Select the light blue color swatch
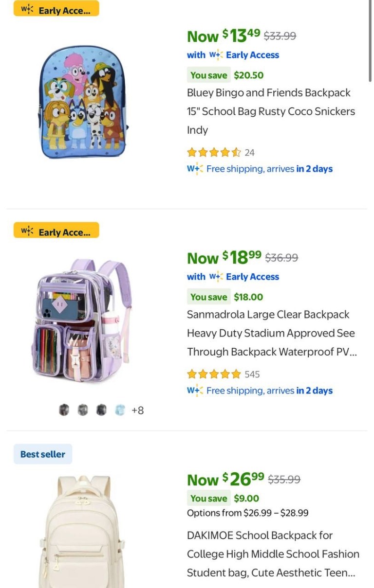This screenshot has height=588, width=374. (x=120, y=410)
